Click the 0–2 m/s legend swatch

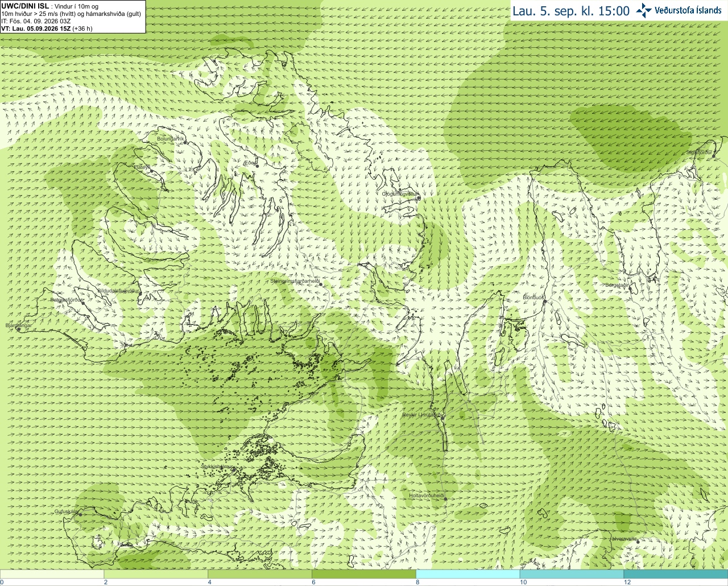pos(52,574)
